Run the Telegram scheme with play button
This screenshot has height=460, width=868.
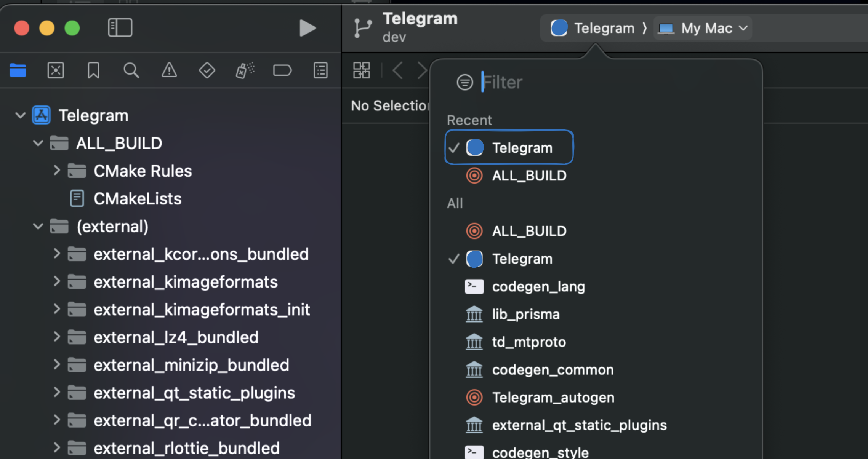coord(307,28)
